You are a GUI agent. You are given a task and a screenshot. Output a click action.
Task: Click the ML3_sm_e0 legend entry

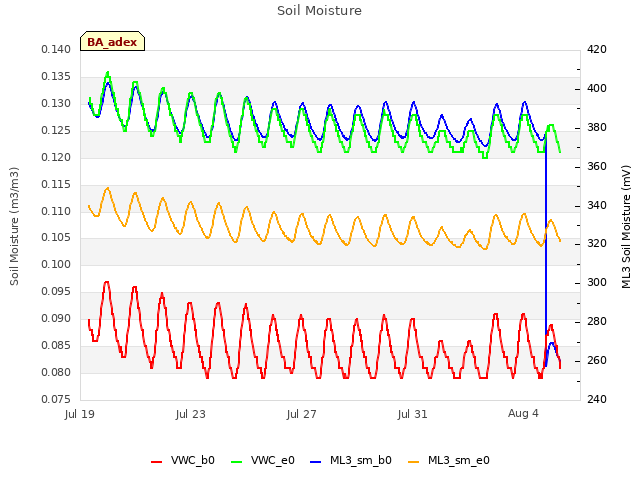tap(449, 460)
